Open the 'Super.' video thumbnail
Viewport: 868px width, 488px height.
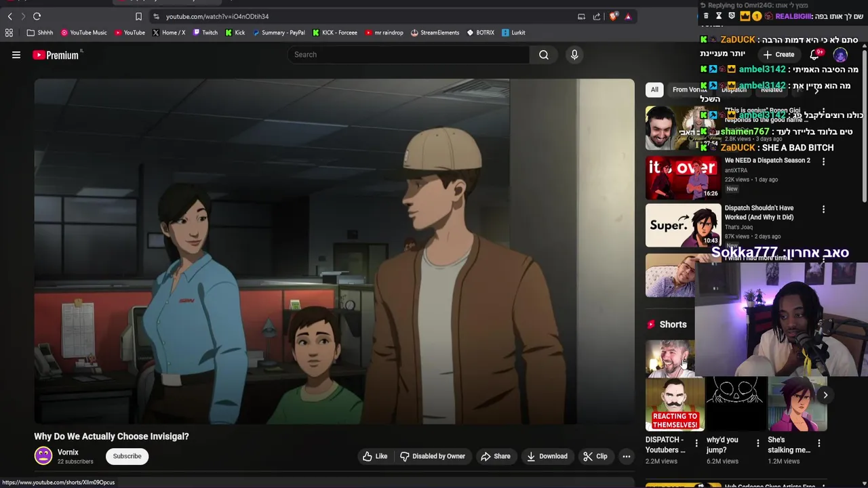coord(683,225)
